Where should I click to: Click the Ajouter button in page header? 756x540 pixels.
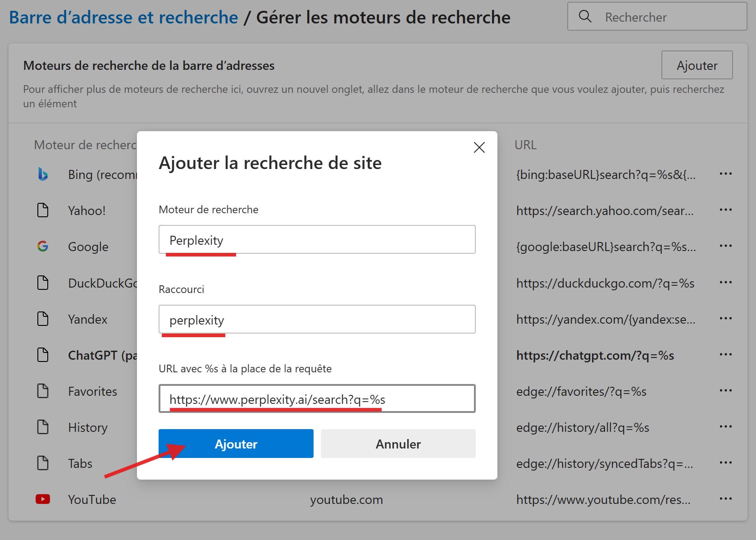click(697, 65)
